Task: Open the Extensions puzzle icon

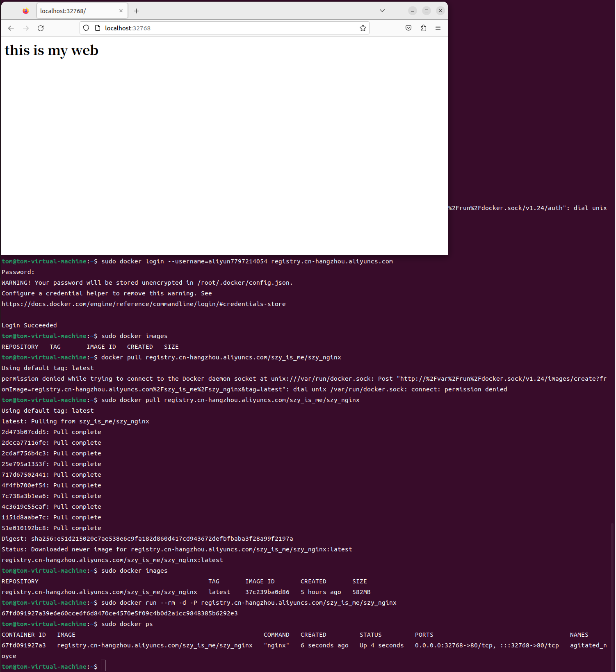Action: pyautogui.click(x=423, y=28)
